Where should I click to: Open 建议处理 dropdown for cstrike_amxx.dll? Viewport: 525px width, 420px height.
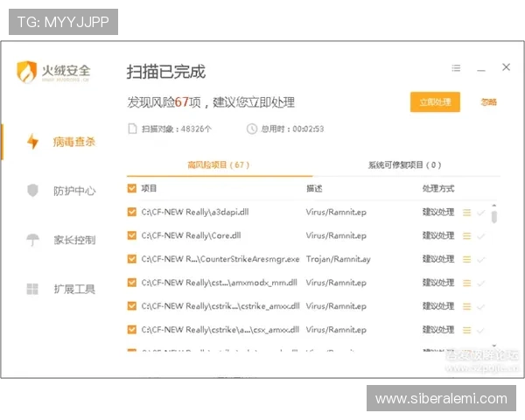click(x=438, y=306)
